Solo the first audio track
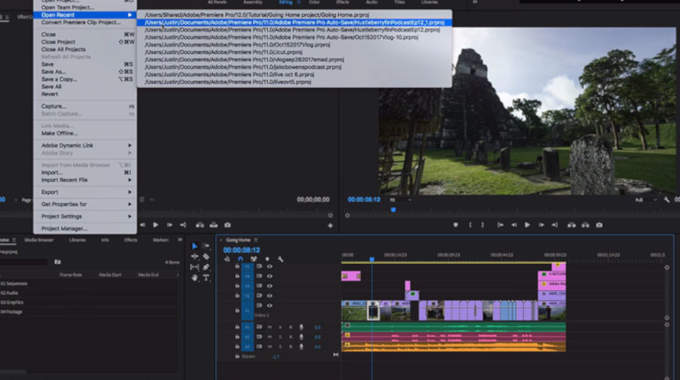Viewport: 680px width, 380px height. click(x=280, y=327)
